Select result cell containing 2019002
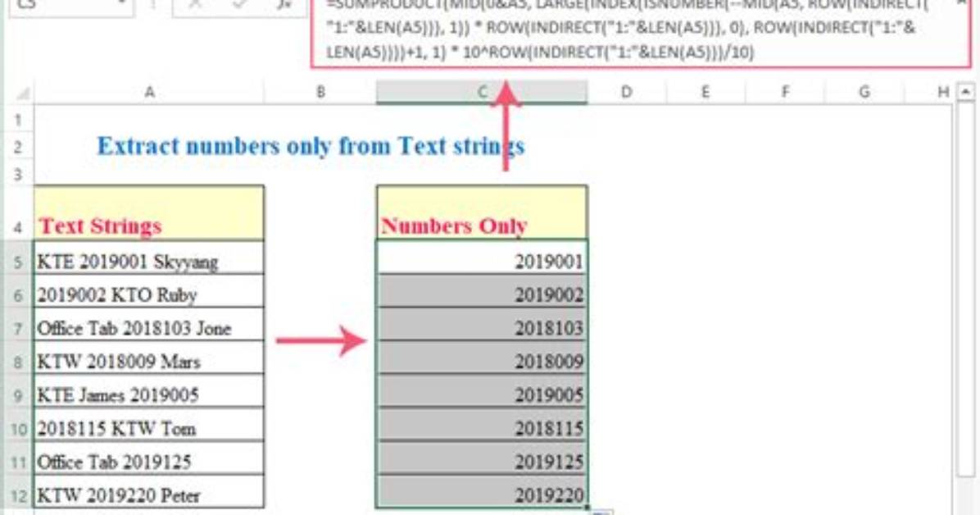Viewport: 980px width, 515px height. click(482, 291)
